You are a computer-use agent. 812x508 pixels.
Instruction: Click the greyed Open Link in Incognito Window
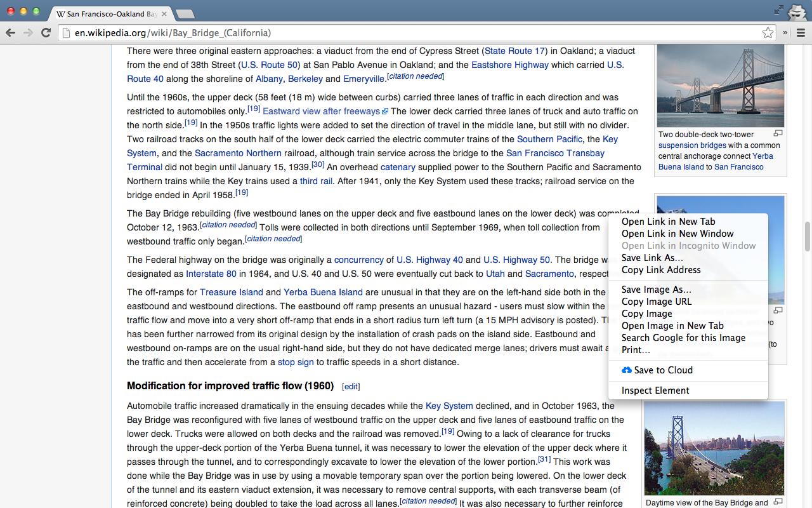[689, 246]
